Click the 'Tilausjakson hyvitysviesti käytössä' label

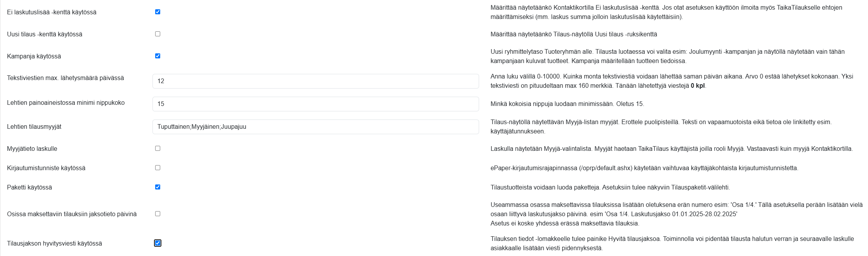pyautogui.click(x=55, y=243)
